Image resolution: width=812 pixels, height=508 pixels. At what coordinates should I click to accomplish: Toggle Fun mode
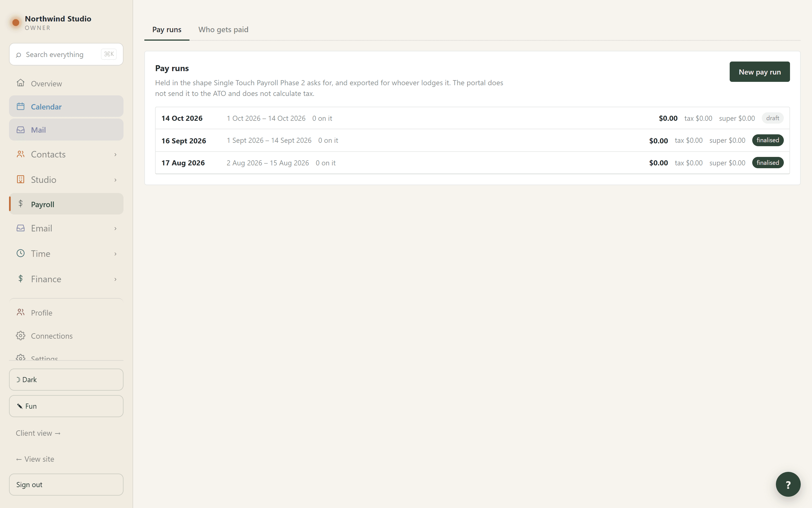(x=66, y=406)
